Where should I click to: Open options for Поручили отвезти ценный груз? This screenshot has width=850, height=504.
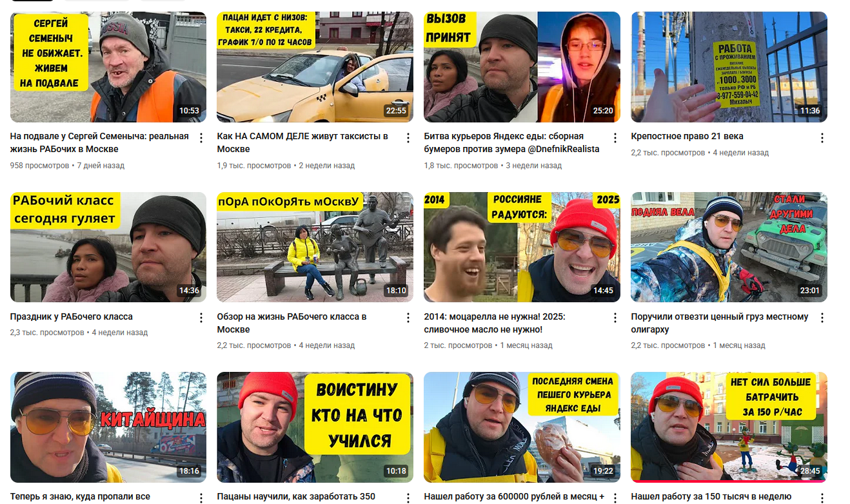coord(822,318)
